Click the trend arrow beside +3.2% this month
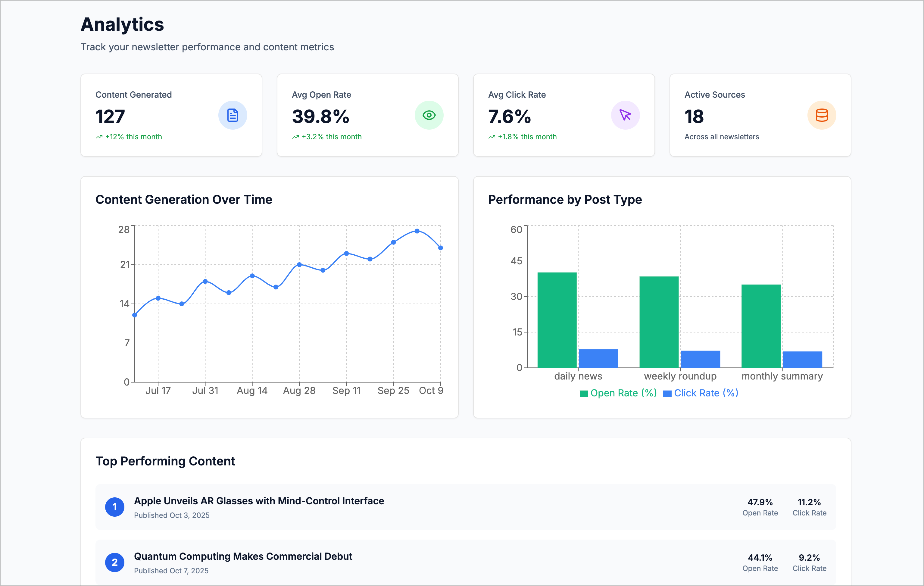This screenshot has width=924, height=586. (295, 137)
